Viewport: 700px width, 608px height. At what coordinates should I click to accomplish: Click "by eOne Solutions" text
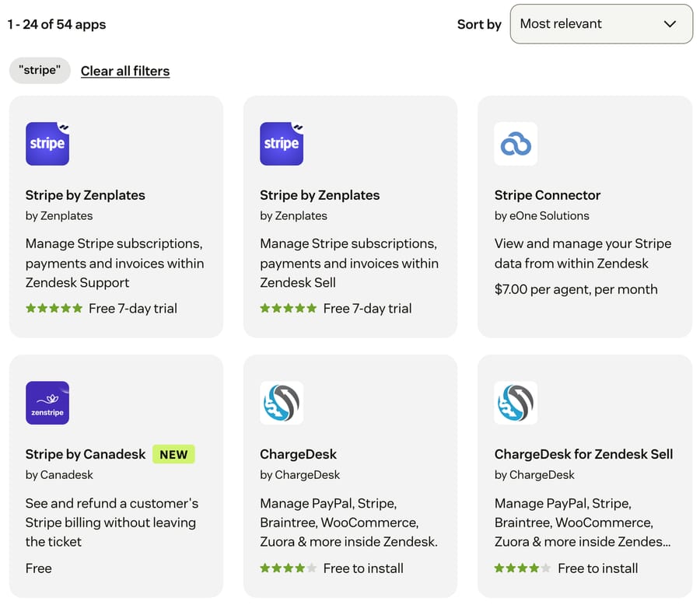pyautogui.click(x=541, y=215)
